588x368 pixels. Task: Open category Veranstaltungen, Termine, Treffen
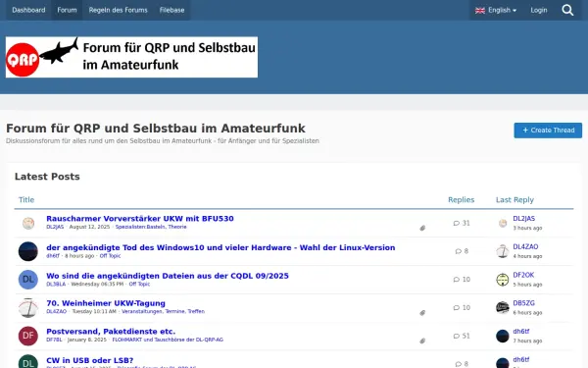pos(163,311)
